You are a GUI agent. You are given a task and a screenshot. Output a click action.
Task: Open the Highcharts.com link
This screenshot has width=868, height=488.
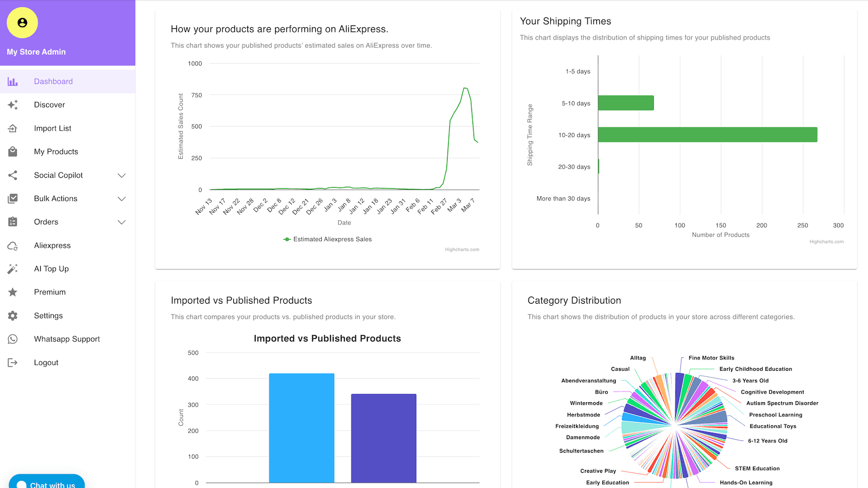pos(462,249)
